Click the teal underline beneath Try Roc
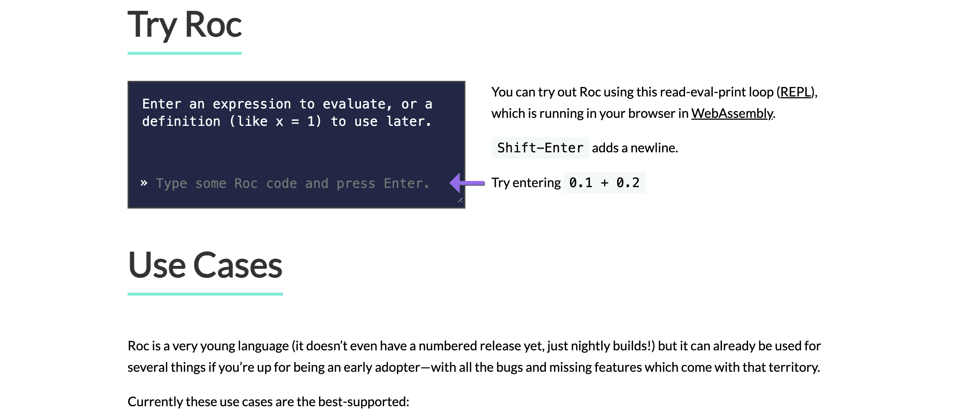This screenshot has height=420, width=980. [x=184, y=53]
